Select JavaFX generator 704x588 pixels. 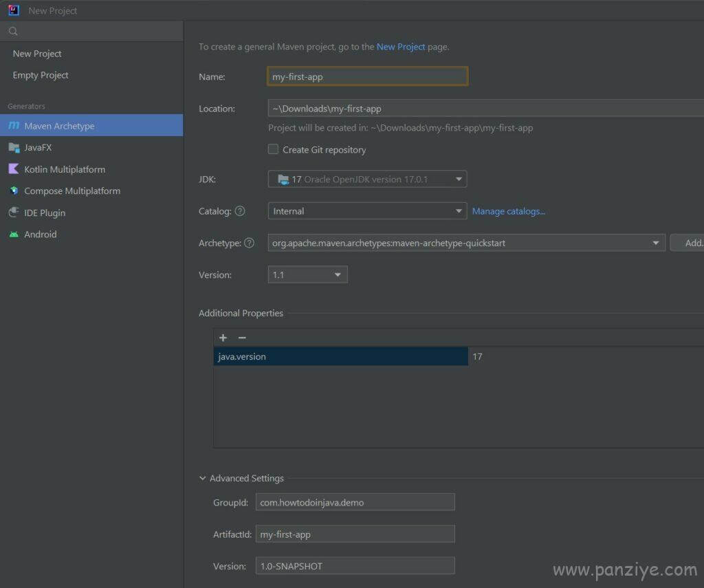[x=91, y=147]
